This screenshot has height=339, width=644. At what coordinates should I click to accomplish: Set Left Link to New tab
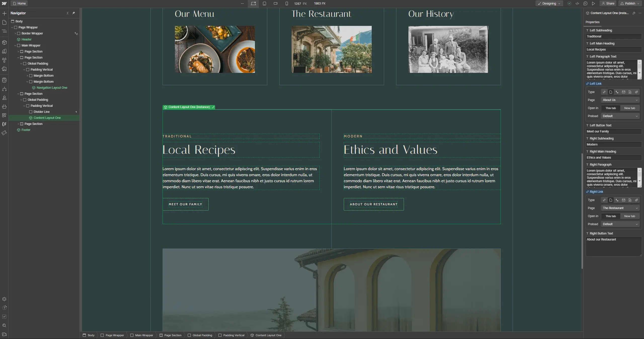(629, 108)
